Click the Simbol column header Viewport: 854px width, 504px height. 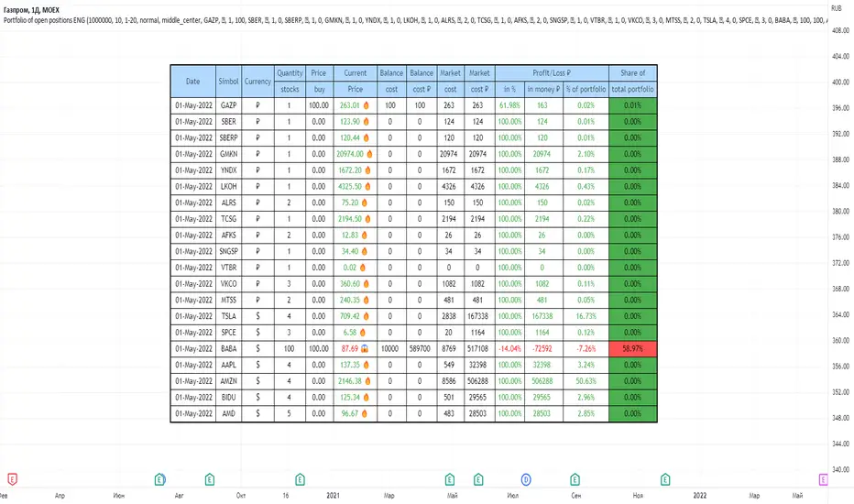tap(229, 82)
